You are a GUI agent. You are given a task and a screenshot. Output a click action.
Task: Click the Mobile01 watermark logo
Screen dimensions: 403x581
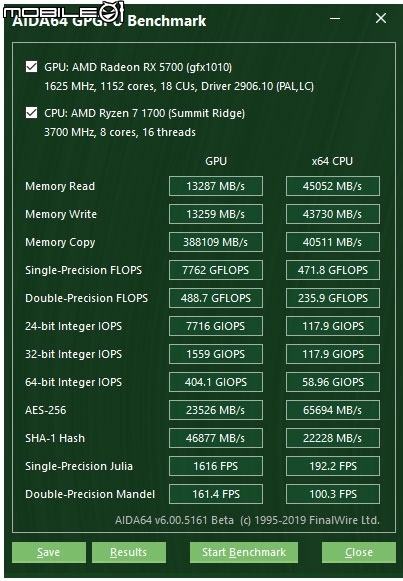pyautogui.click(x=63, y=12)
